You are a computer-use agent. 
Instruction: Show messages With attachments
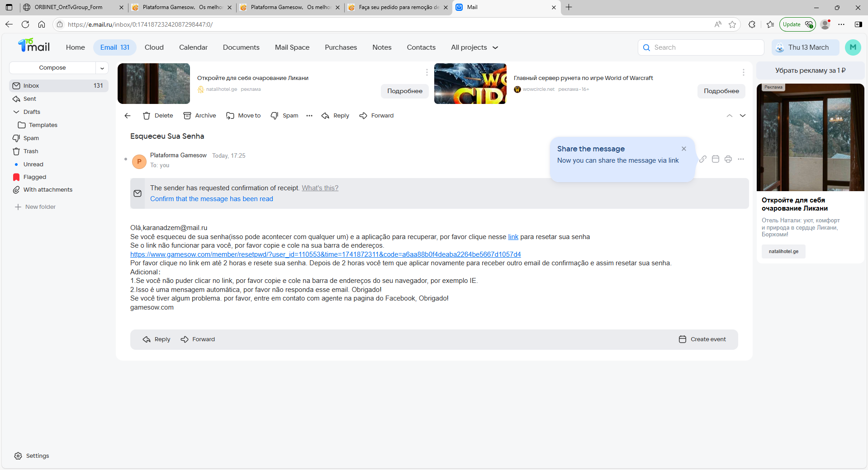click(59, 190)
